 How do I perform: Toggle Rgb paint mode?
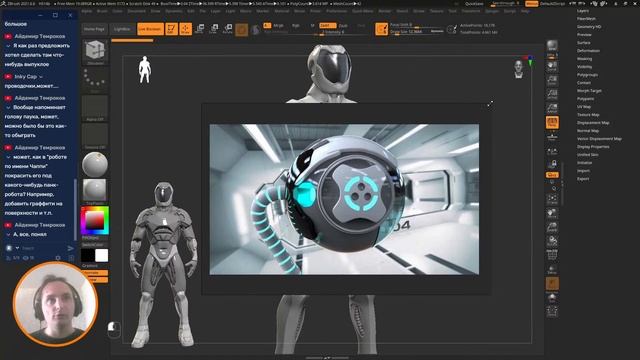tap(296, 25)
